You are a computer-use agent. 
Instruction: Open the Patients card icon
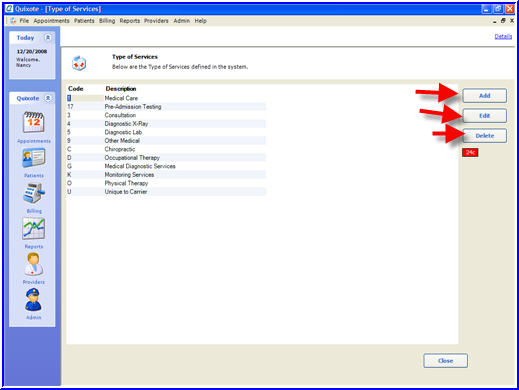(34, 158)
